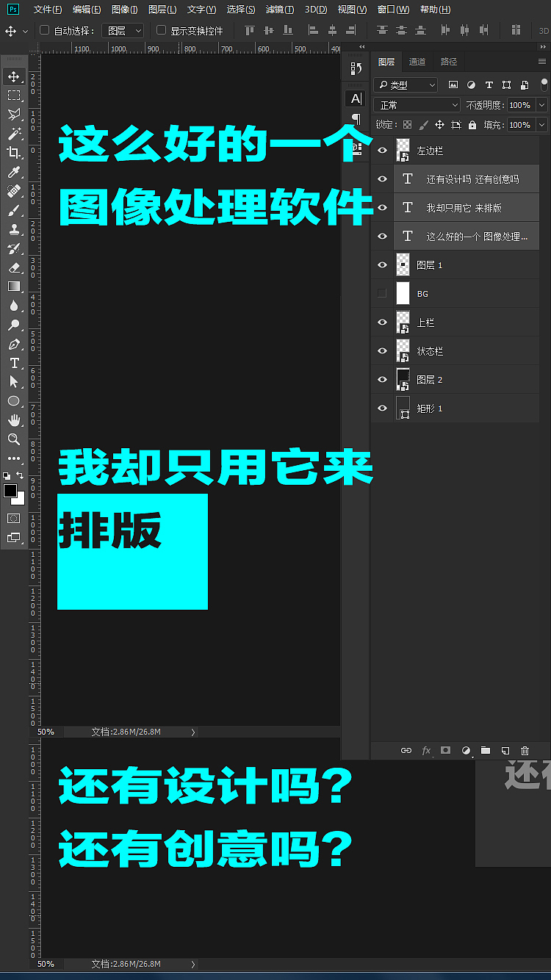551x980 pixels.
Task: Click the add layer style fx icon
Action: click(426, 751)
